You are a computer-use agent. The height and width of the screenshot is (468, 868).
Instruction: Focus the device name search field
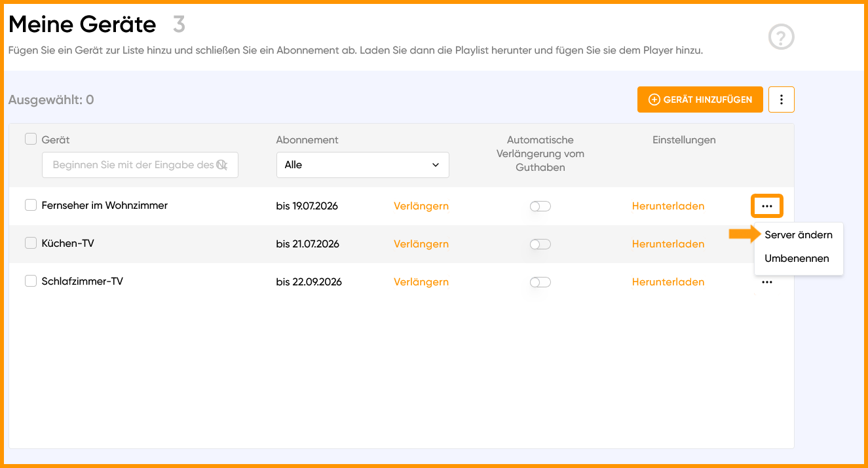140,165
